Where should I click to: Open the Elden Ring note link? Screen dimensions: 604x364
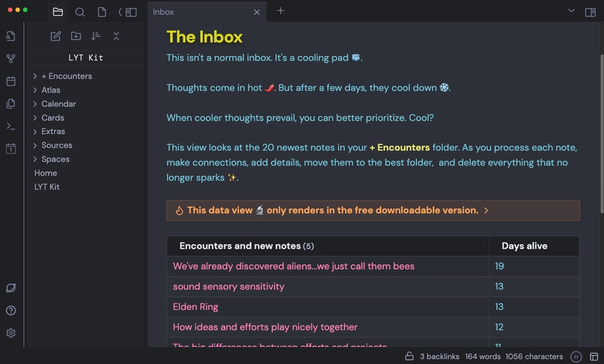point(195,307)
